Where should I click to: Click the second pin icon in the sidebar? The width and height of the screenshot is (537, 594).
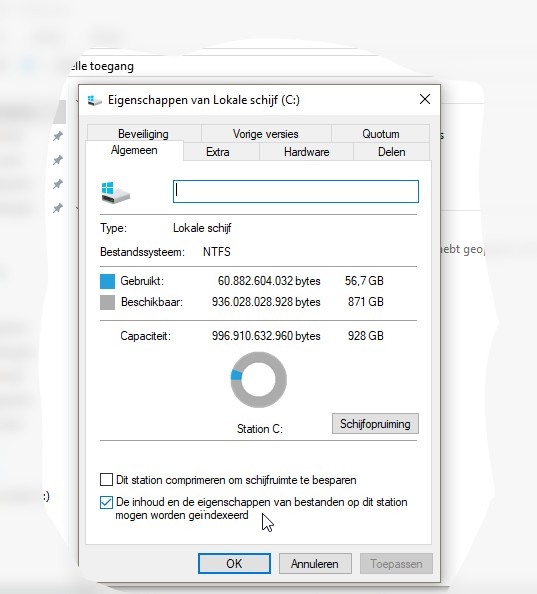pos(58,160)
